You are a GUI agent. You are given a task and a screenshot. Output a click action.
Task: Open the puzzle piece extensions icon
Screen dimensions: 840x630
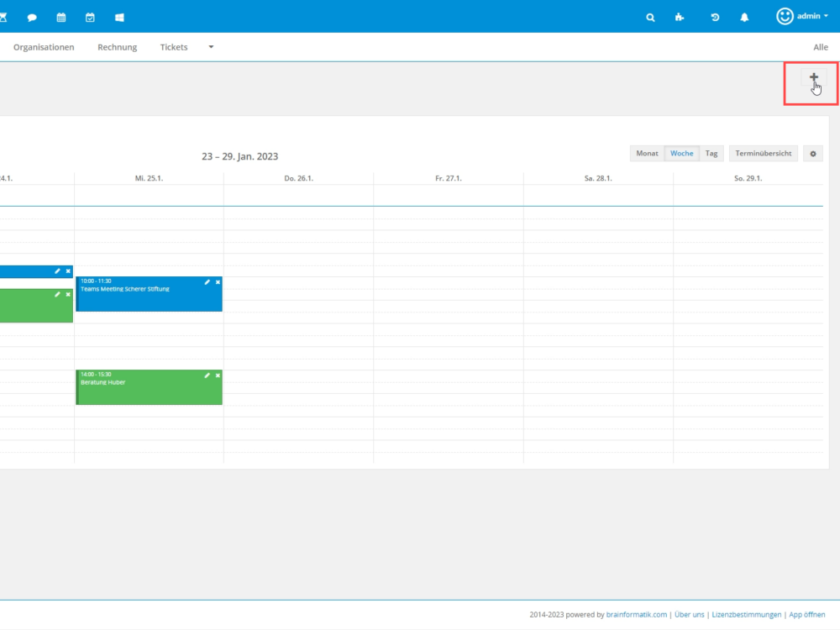tap(680, 17)
